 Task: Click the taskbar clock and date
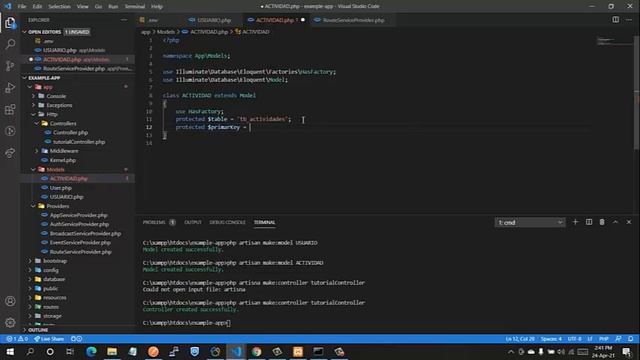[x=603, y=351]
